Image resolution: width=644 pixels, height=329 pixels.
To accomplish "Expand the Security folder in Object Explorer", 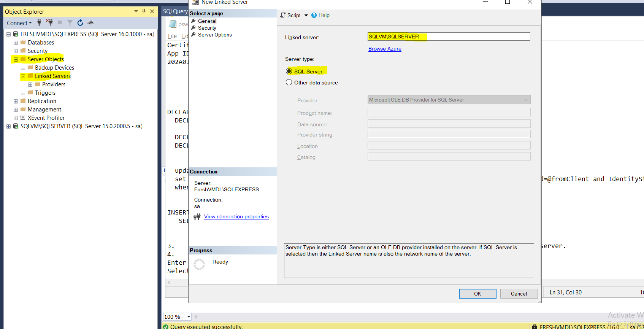I will pyautogui.click(x=16, y=51).
